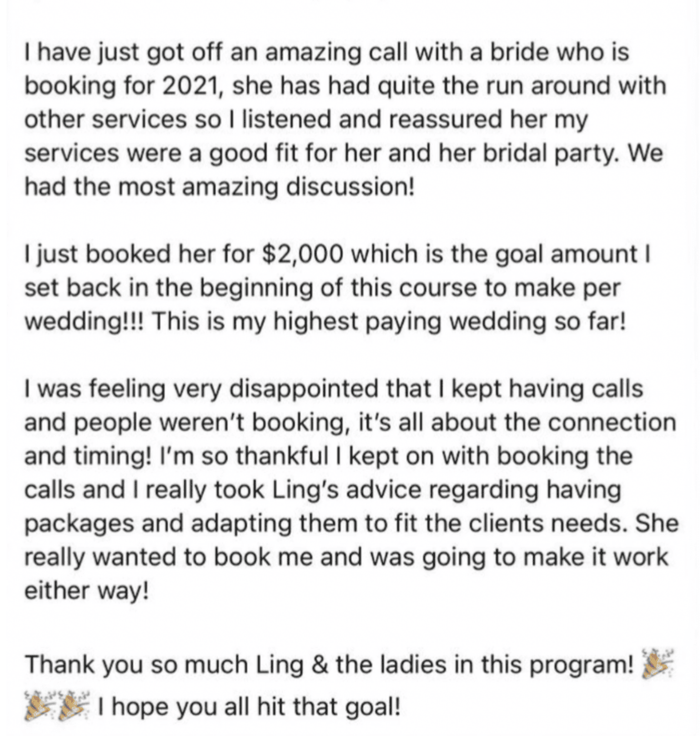Viewport: 700px width, 736px height.
Task: Click the phrase "either way!"
Action: 87,591
